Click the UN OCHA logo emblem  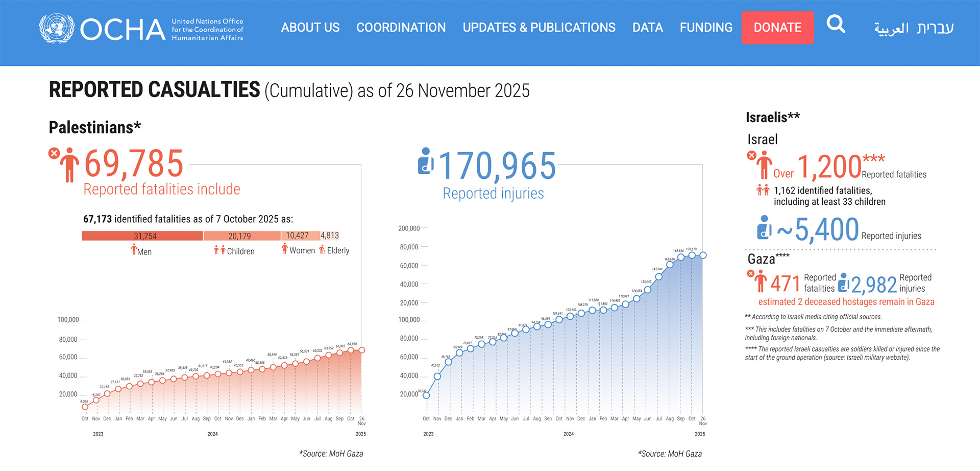pyautogui.click(x=57, y=28)
